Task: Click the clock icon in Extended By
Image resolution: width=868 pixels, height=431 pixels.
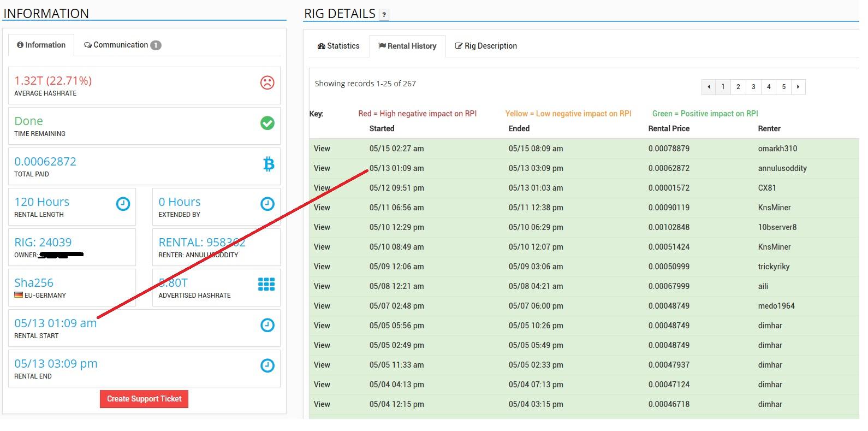Action: pos(267,204)
